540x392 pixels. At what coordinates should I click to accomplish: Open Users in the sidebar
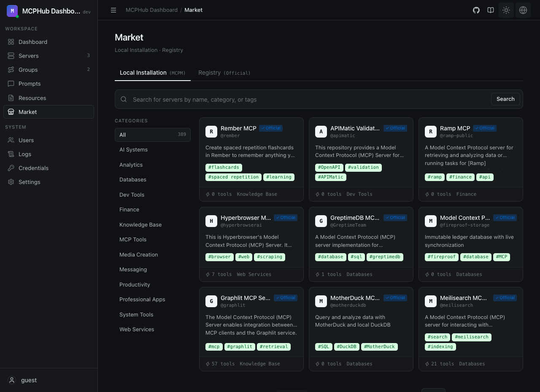tap(49, 140)
